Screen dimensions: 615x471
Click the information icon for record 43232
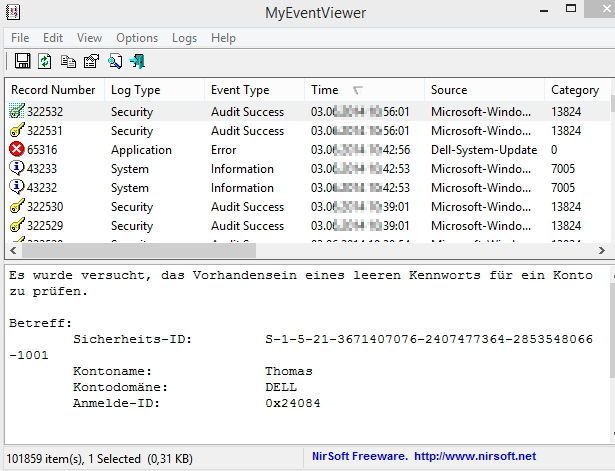point(17,187)
